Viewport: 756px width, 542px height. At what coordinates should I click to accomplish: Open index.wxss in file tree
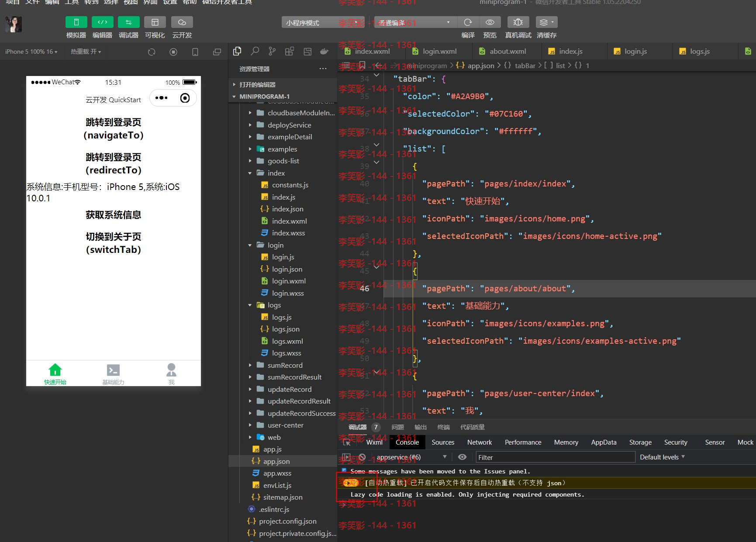pos(288,233)
